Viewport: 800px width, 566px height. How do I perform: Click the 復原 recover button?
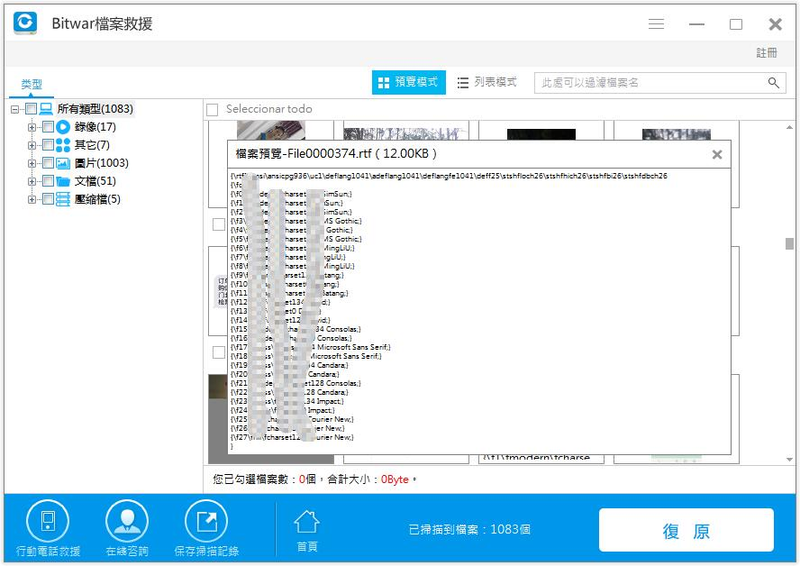coord(686,530)
